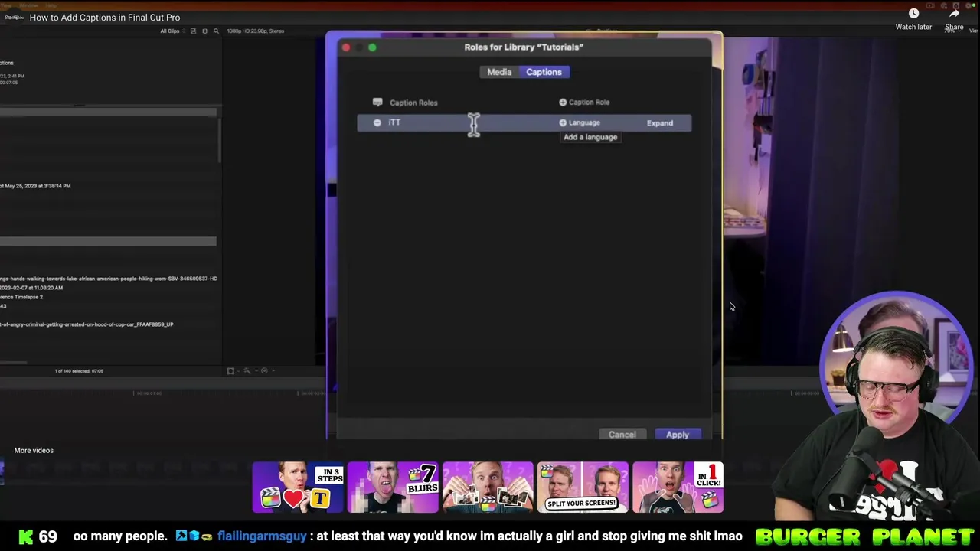
Task: Open the browser search magnifier
Action: point(216,31)
